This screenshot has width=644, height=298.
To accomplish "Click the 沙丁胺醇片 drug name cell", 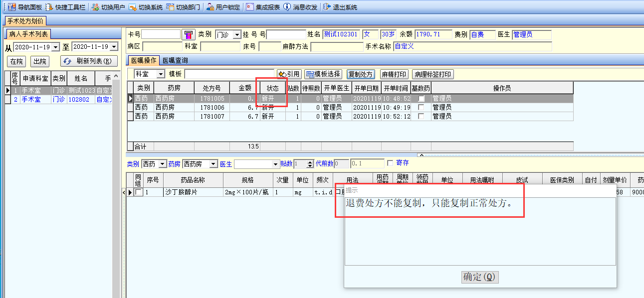I will (193, 192).
